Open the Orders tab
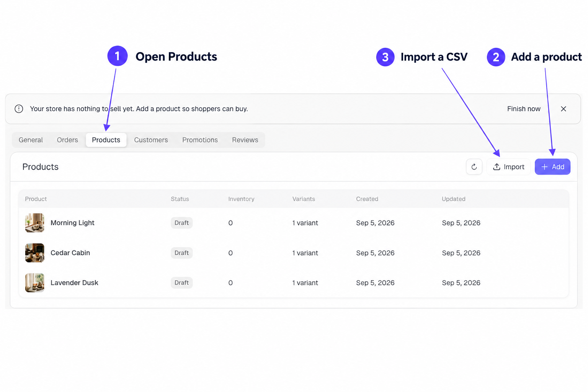The width and height of the screenshot is (588, 392). [67, 140]
